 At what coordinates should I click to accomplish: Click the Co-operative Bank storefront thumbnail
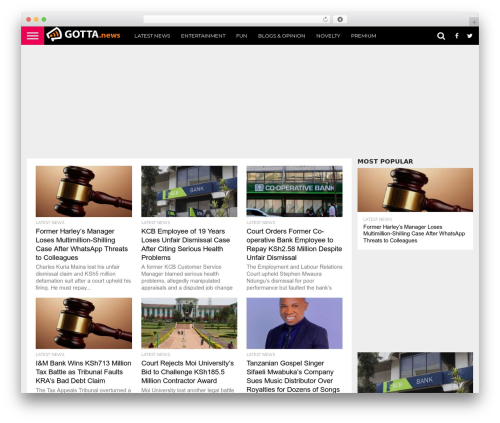[x=294, y=191]
